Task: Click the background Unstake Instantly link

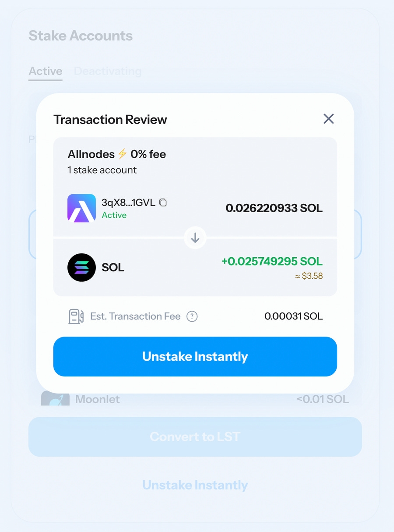Action: point(195,485)
